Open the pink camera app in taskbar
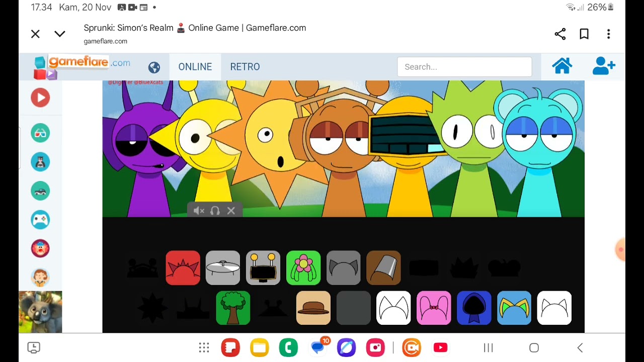The image size is (644, 362). click(x=375, y=347)
